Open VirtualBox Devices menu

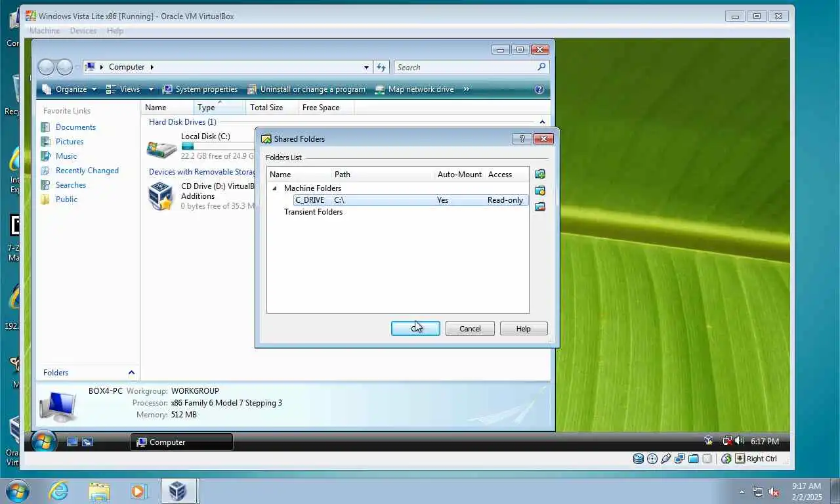83,31
